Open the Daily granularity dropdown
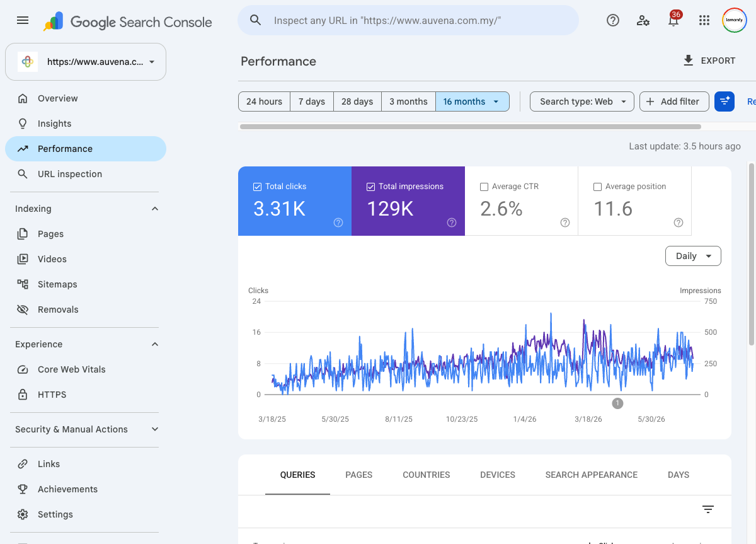 pos(693,256)
